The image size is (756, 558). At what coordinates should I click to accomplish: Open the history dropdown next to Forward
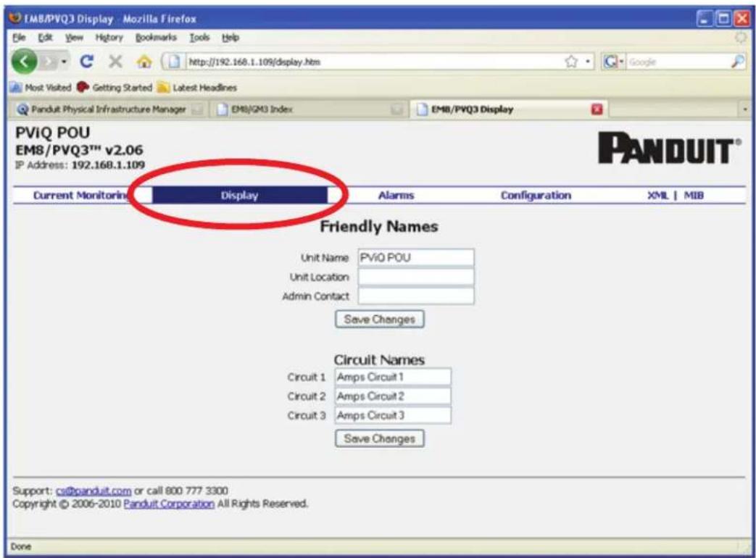pyautogui.click(x=64, y=62)
